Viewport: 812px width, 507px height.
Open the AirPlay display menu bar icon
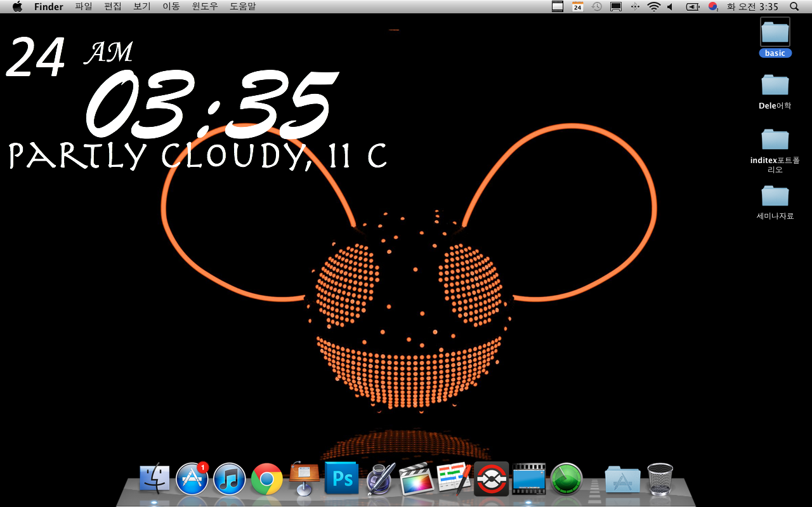615,6
